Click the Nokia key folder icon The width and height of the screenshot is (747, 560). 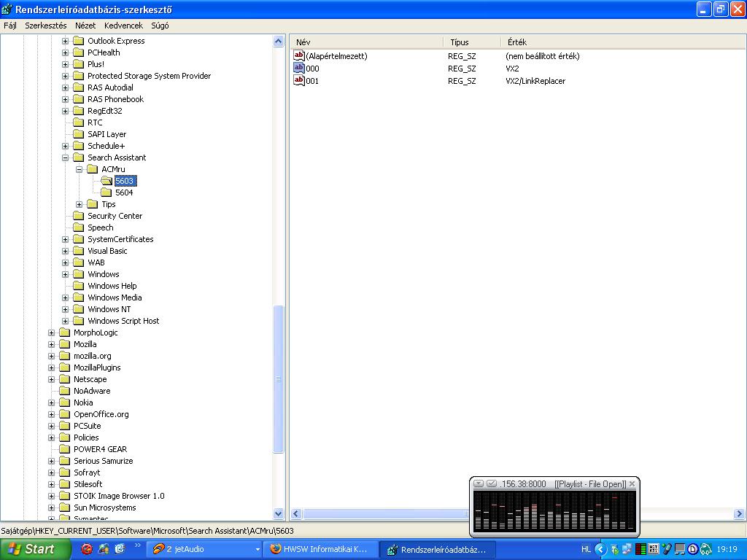point(64,402)
